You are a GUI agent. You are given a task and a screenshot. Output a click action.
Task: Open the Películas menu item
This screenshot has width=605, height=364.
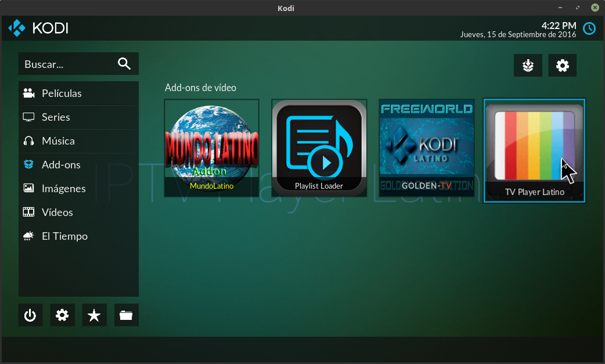tap(78, 93)
